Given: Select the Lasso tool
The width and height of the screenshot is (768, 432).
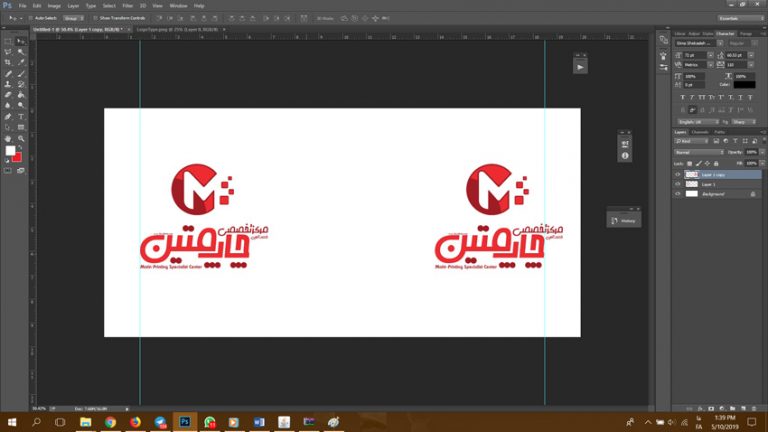Looking at the screenshot, I should click(x=8, y=52).
